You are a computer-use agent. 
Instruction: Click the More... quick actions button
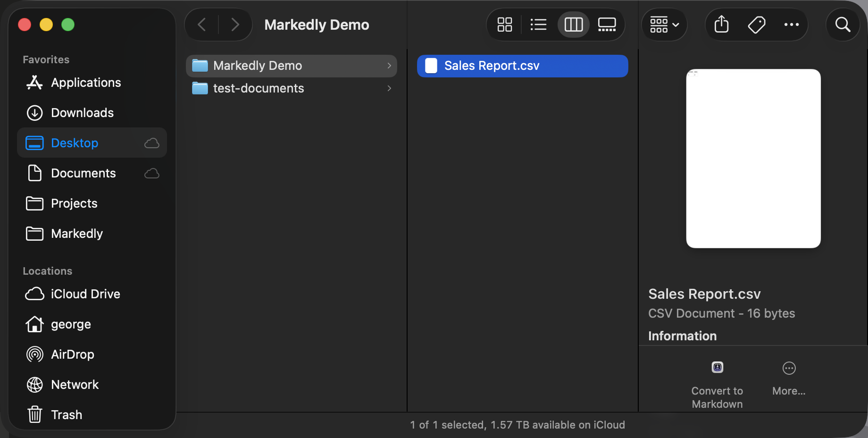(x=789, y=379)
